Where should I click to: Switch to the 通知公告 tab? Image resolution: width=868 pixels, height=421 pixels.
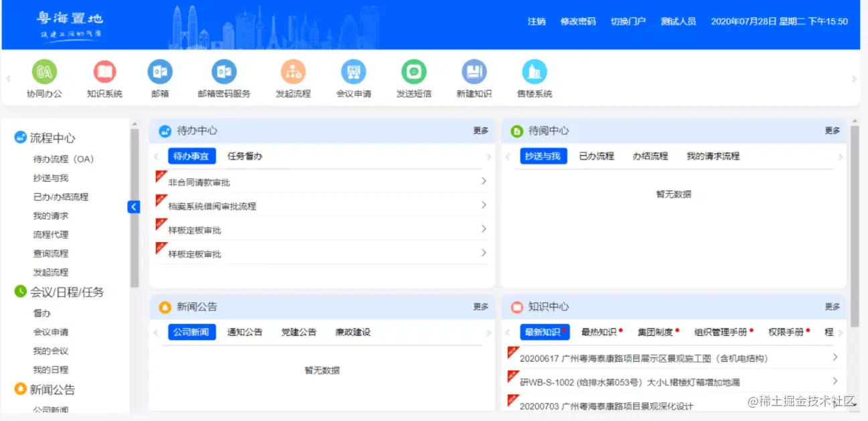tap(245, 332)
